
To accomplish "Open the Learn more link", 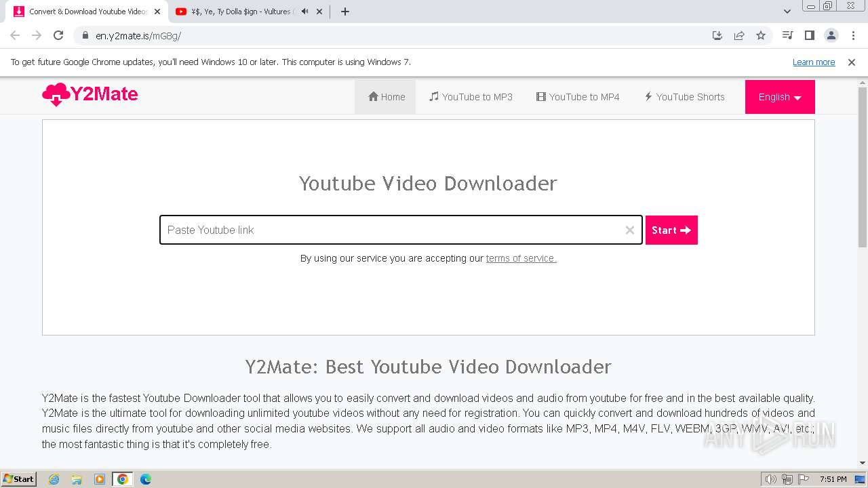I will click(x=814, y=62).
